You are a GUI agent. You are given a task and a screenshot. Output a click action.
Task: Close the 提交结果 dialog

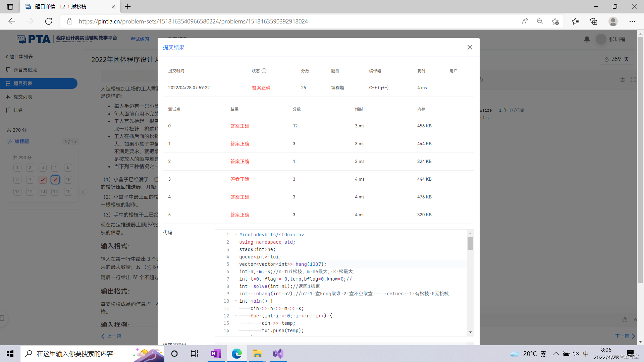(470, 47)
